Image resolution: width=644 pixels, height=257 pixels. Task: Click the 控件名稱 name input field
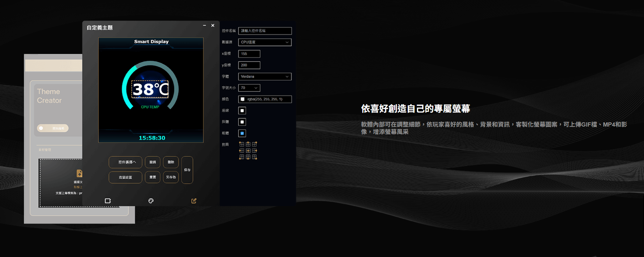click(265, 31)
